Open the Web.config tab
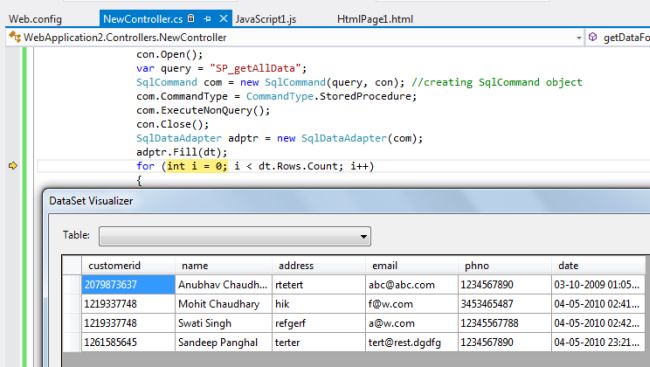Viewport: 650px width, 367px height. click(x=35, y=19)
